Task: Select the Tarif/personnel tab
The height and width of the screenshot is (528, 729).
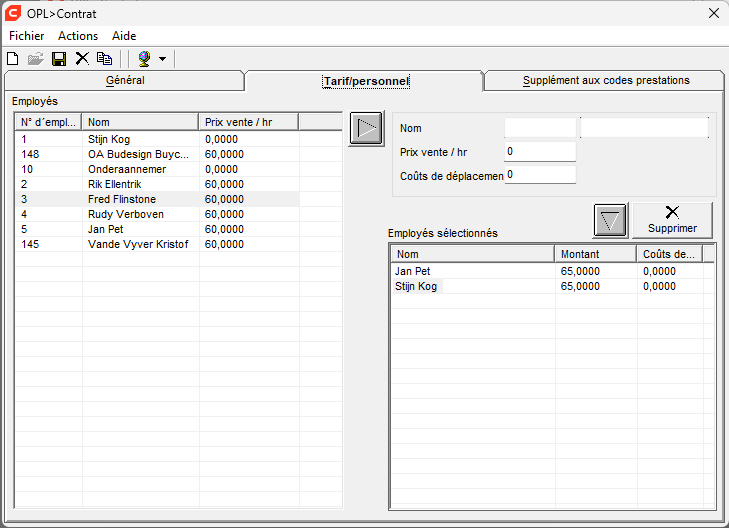Action: coord(366,81)
